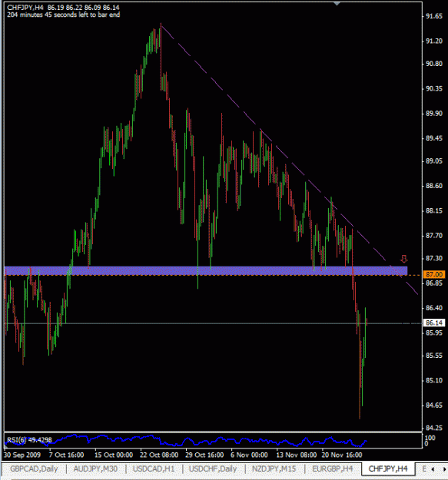This screenshot has height=480, width=448.
Task: Click the 6 Nov 00:00 time label
Action: (x=249, y=455)
